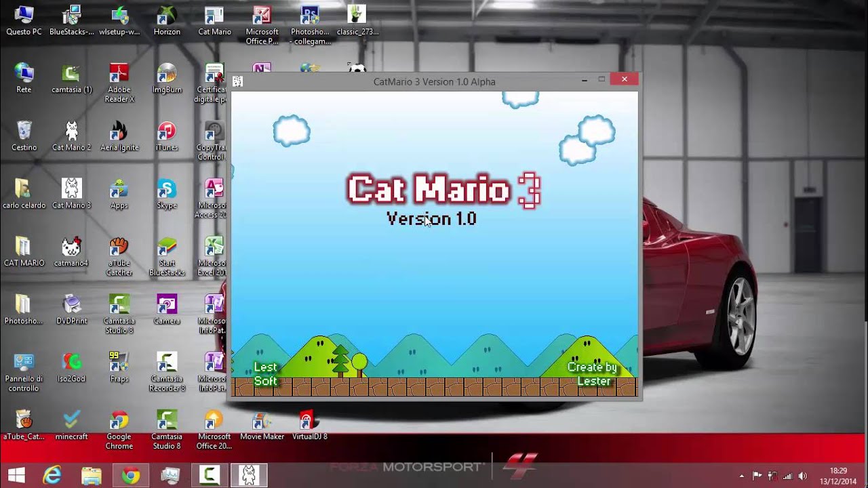Open the volume control in tray
Screen dimensions: 868x488
(x=802, y=476)
